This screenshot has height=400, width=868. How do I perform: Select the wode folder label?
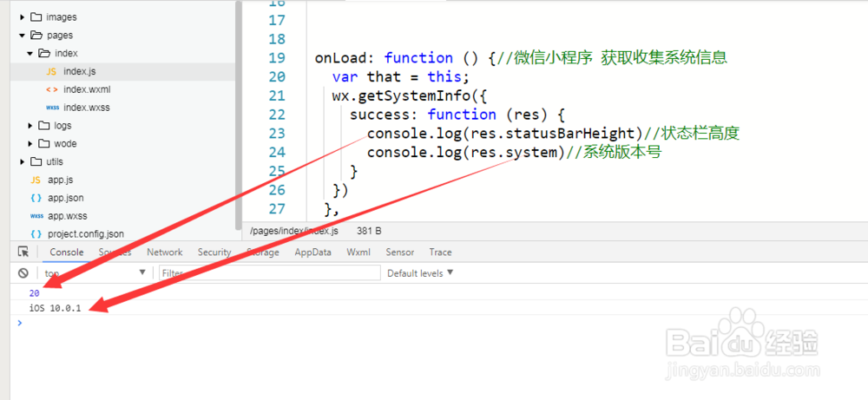coord(65,144)
